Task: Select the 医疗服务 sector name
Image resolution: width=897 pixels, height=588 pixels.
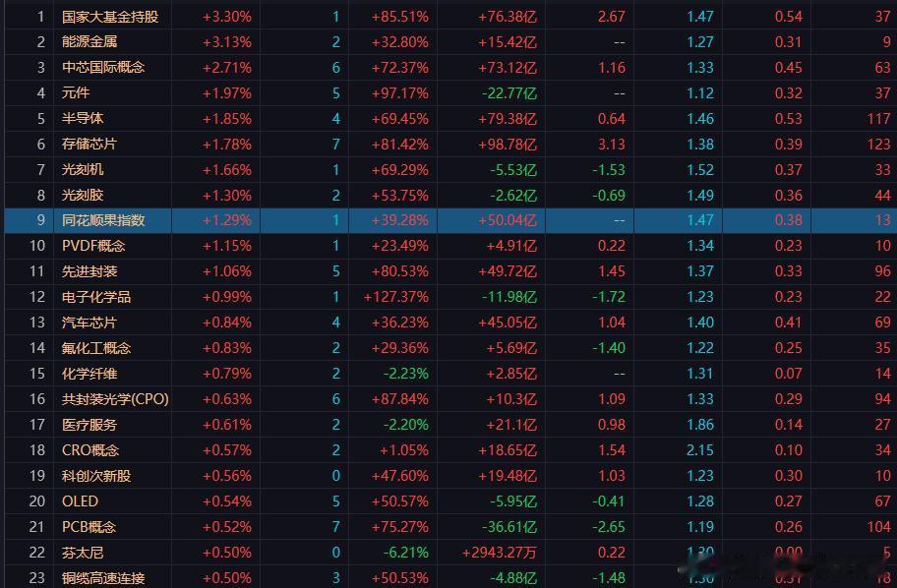Action: coord(90,425)
